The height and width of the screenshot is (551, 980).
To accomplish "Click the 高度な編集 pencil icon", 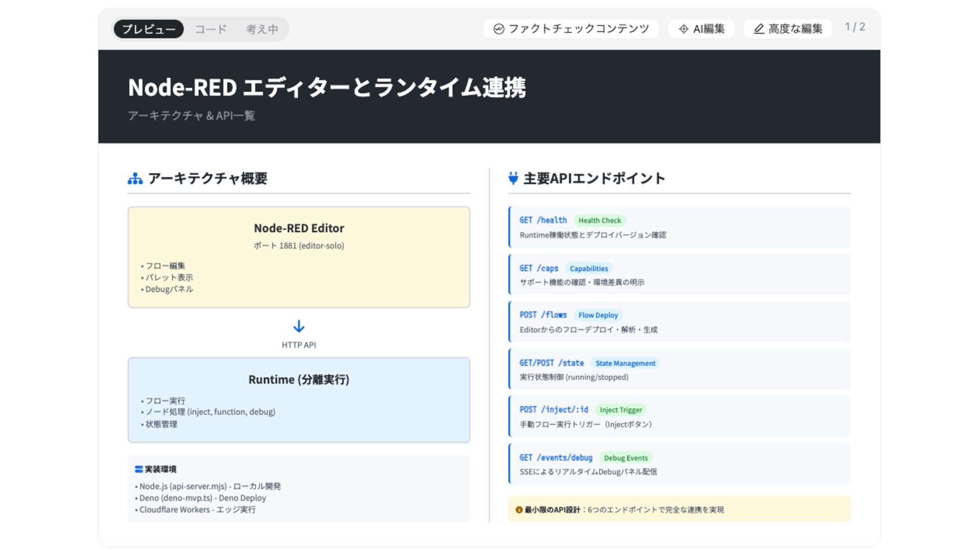I will [759, 29].
